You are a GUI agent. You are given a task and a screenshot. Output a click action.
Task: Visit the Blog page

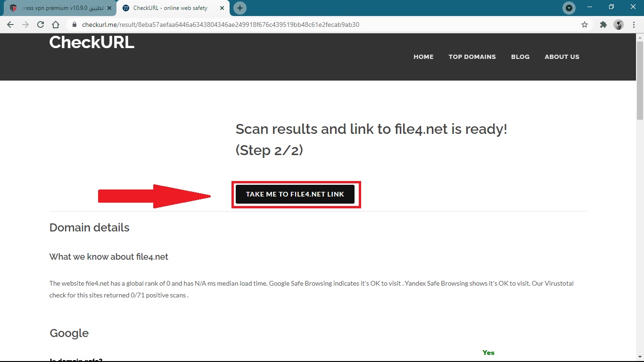520,57
